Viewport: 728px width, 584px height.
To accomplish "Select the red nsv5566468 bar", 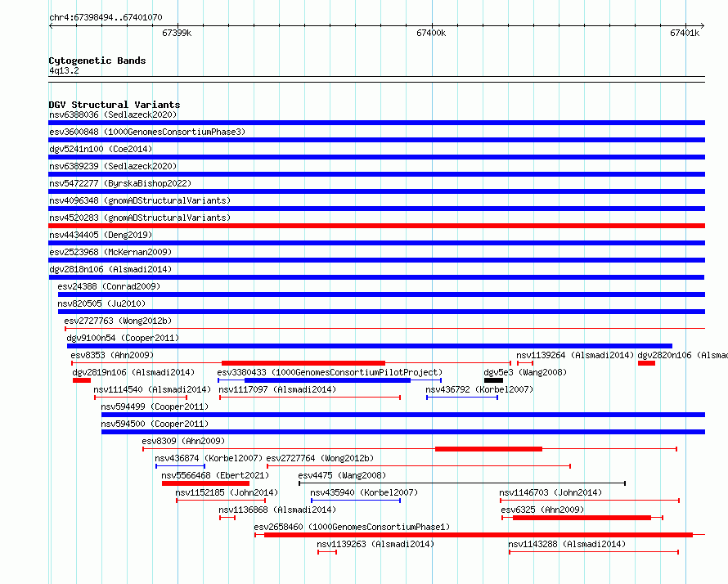I will pos(205,483).
